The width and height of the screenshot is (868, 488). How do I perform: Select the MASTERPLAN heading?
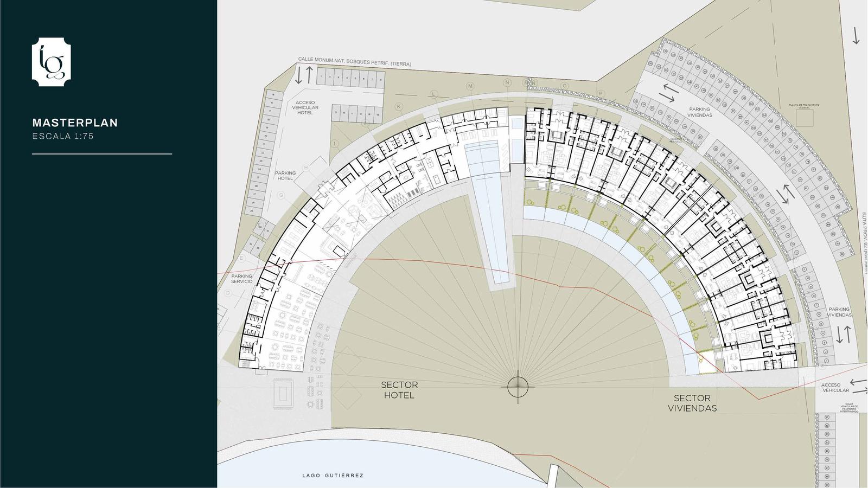click(75, 123)
